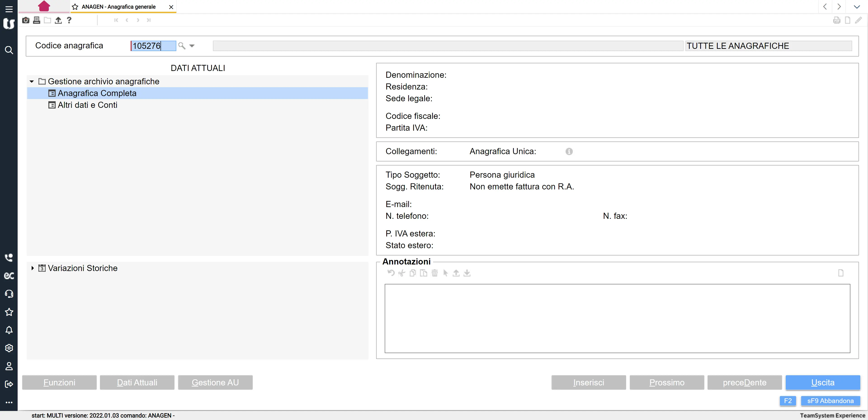868x420 pixels.
Task: Click the lookup magnifier next to codice field
Action: (182, 45)
